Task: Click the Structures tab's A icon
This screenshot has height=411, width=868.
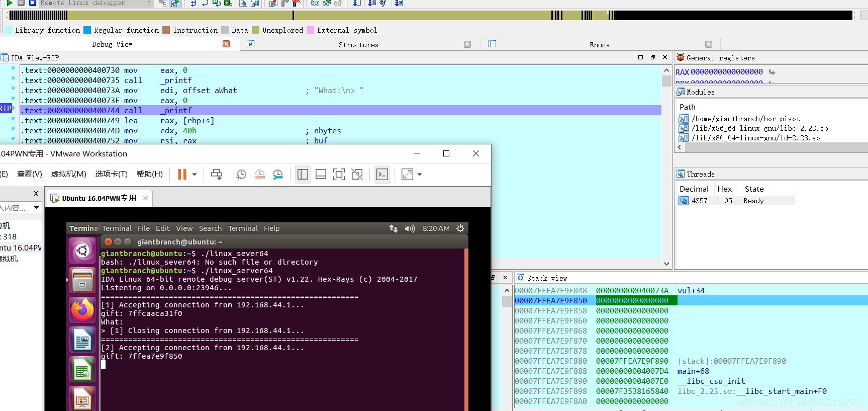Action: coord(251,44)
